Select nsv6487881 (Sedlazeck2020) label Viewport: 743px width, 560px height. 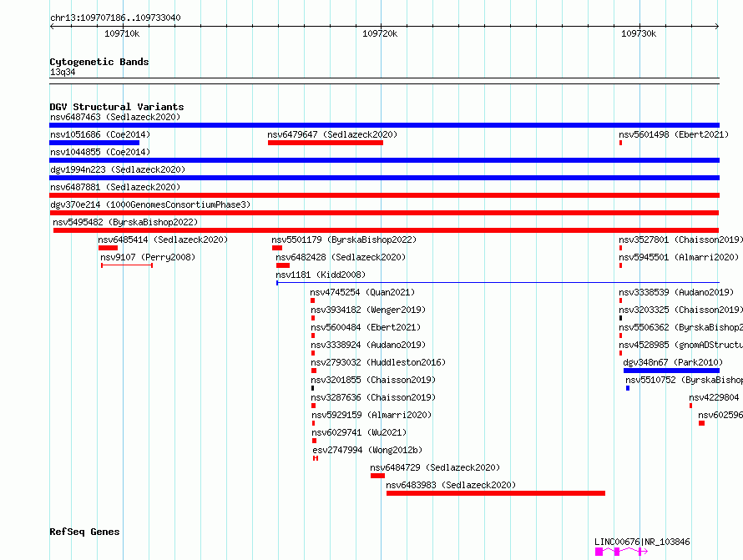pos(115,187)
